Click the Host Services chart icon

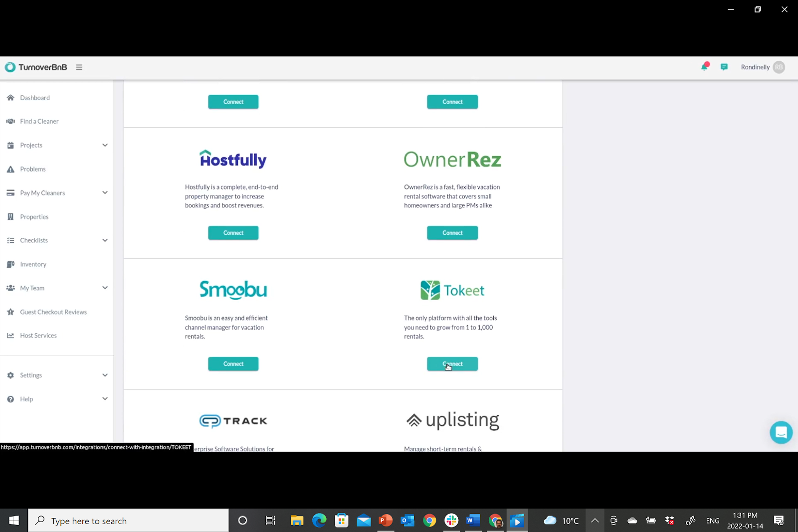click(10, 336)
